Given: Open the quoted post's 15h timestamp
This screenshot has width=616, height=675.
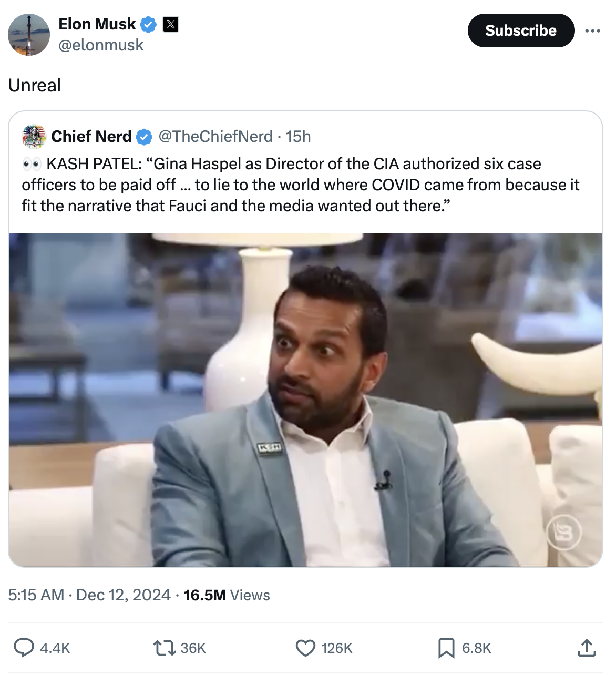Looking at the screenshot, I should pyautogui.click(x=299, y=137).
